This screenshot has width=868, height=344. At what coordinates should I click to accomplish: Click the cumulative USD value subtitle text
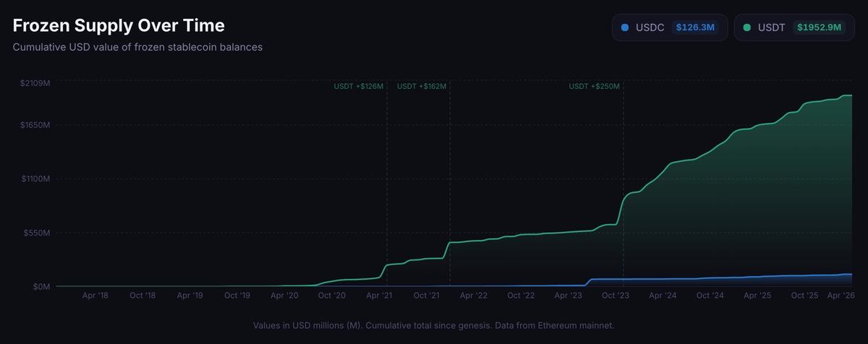pyautogui.click(x=137, y=47)
